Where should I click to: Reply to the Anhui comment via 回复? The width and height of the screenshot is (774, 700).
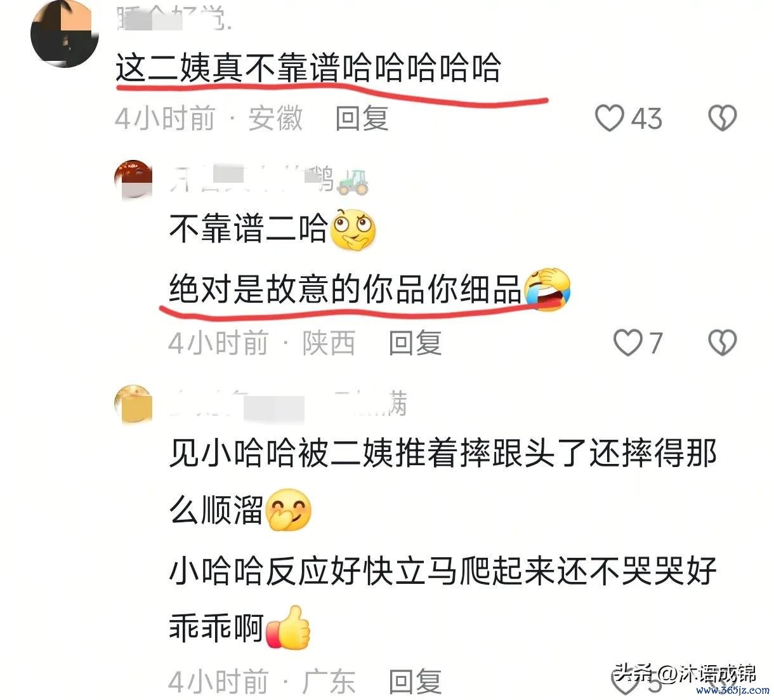coord(362,119)
